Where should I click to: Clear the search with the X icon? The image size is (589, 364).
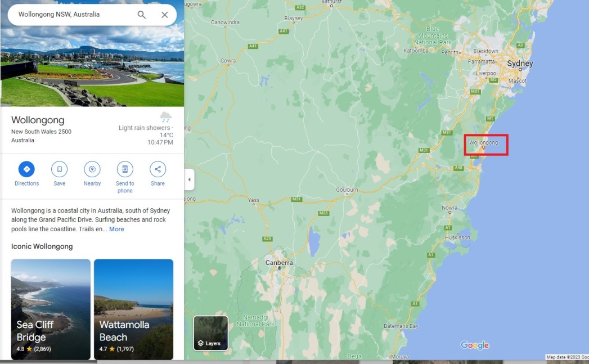[164, 15]
